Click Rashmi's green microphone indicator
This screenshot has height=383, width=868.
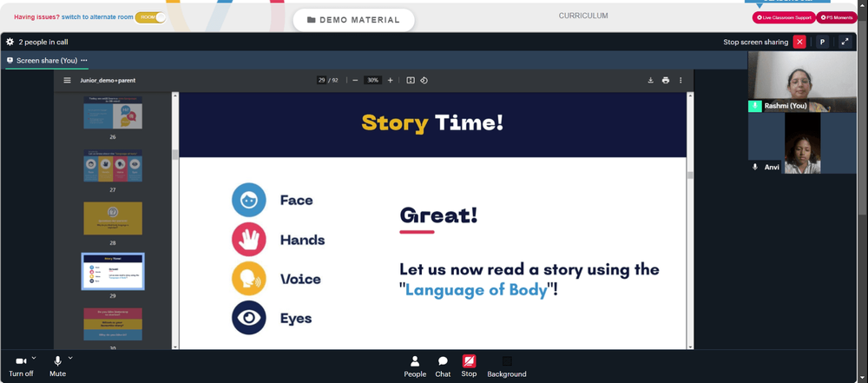point(755,106)
